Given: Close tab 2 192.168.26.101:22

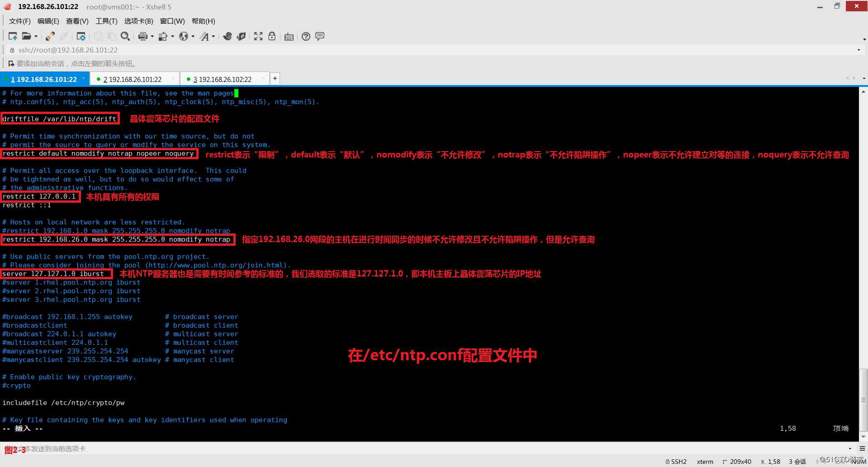Looking at the screenshot, I should tap(173, 78).
